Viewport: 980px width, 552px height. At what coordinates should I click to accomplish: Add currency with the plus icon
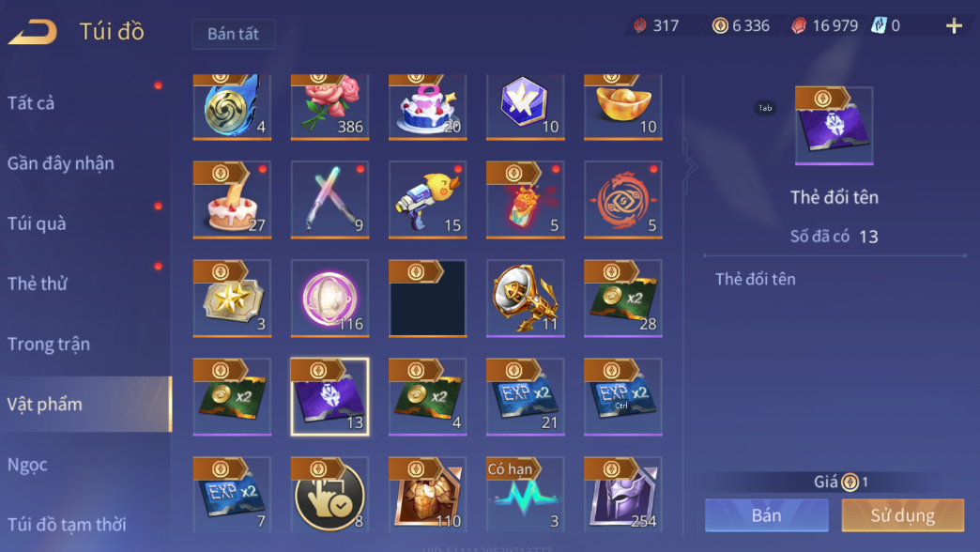pyautogui.click(x=954, y=25)
